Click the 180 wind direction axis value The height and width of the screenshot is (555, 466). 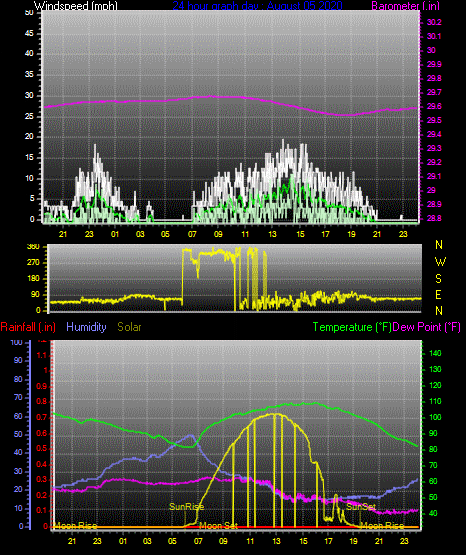(x=33, y=279)
